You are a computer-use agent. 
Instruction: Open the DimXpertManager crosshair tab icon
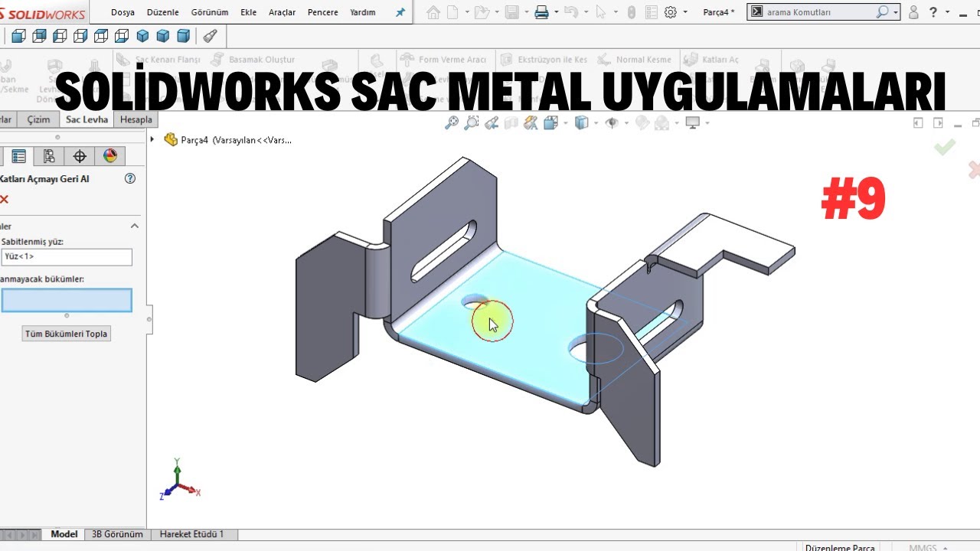[80, 156]
